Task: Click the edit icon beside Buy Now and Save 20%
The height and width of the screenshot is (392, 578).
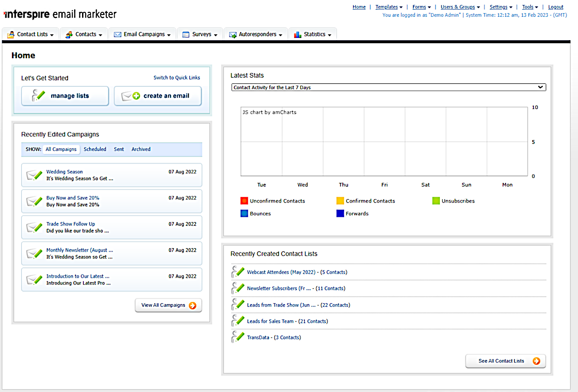Action: click(34, 201)
